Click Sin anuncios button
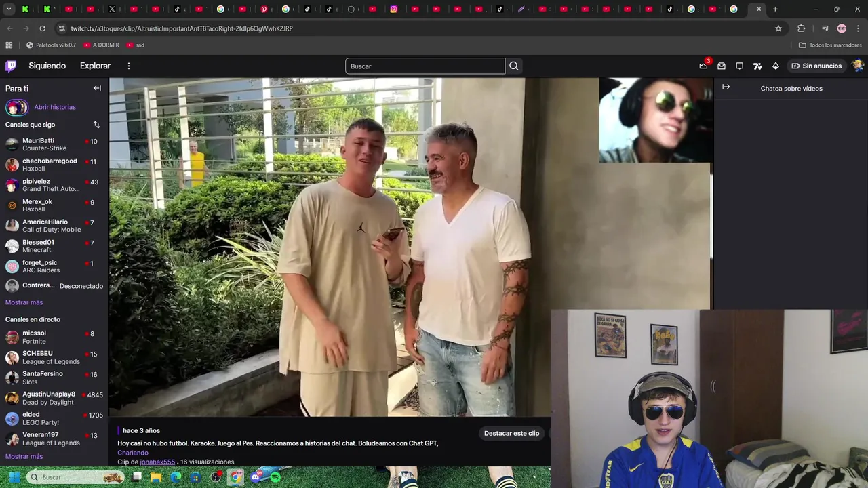The width and height of the screenshot is (868, 488). pyautogui.click(x=816, y=66)
